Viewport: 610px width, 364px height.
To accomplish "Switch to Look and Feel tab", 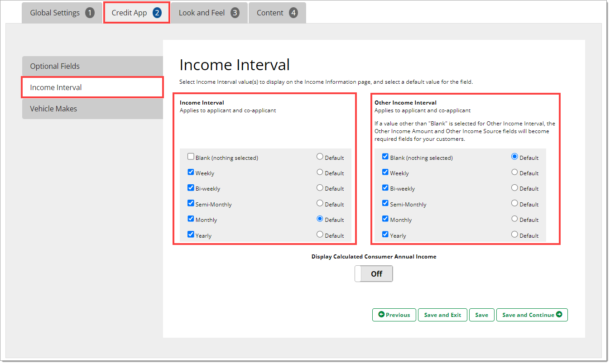I will [x=209, y=13].
